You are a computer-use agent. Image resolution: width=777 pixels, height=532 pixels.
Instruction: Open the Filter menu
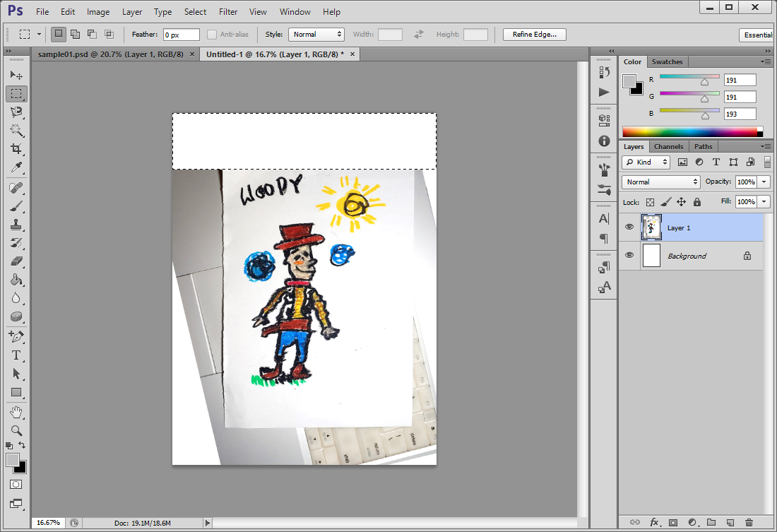coord(228,11)
